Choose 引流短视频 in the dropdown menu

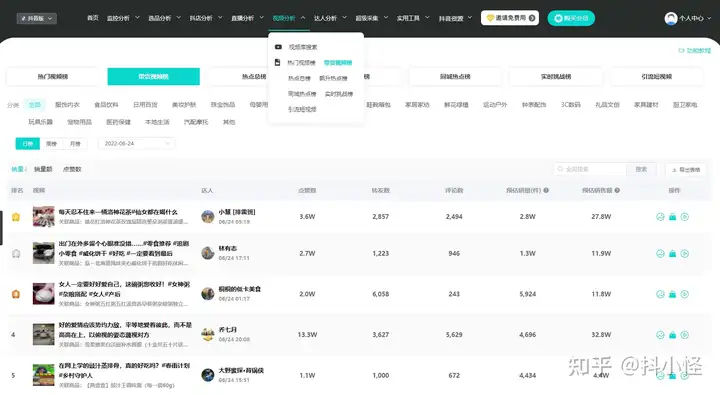click(x=302, y=109)
